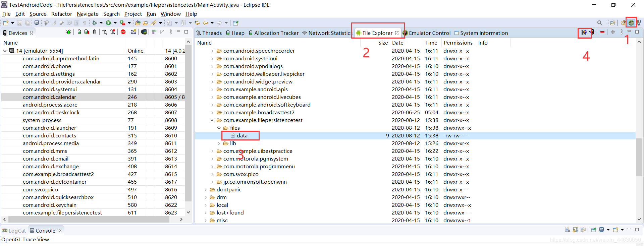Click the Open Type icon

point(138,23)
